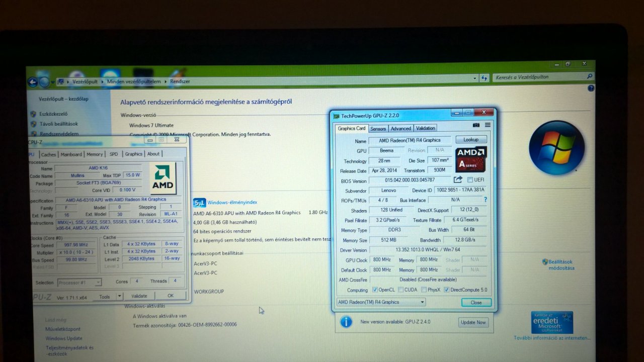
Task: Expand the arrow after Minden vezérlőpultelem breadcrumb
Action: [x=166, y=81]
